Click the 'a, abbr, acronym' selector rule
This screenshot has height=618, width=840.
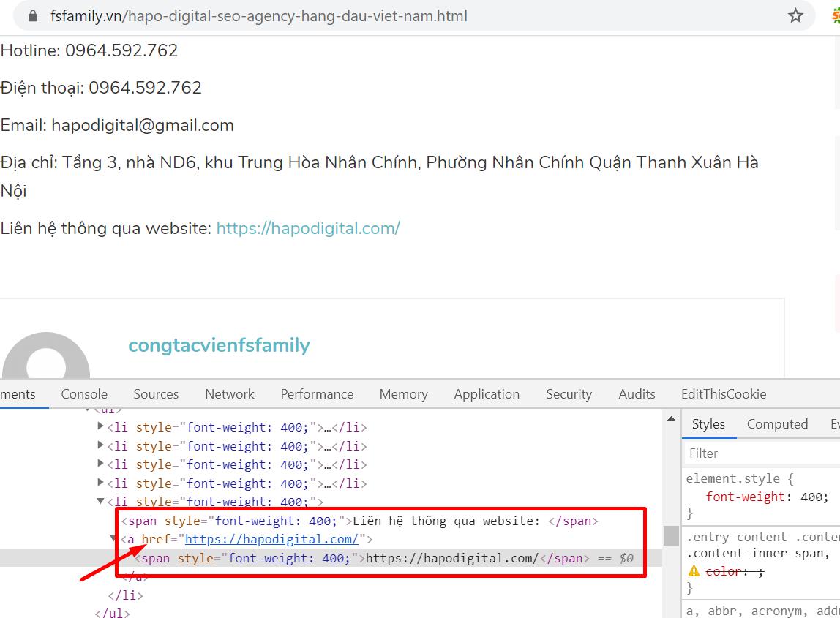tap(763, 611)
